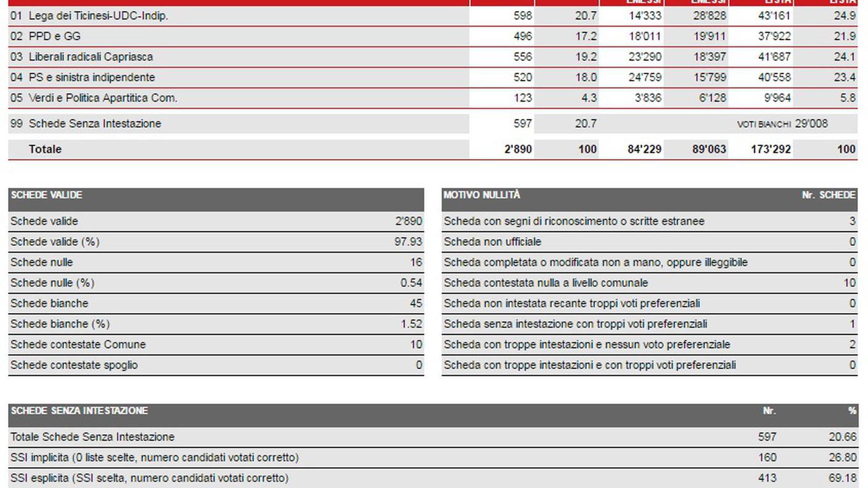Click the 'Schede bianche' row label
The height and width of the screenshot is (488, 868).
point(49,303)
